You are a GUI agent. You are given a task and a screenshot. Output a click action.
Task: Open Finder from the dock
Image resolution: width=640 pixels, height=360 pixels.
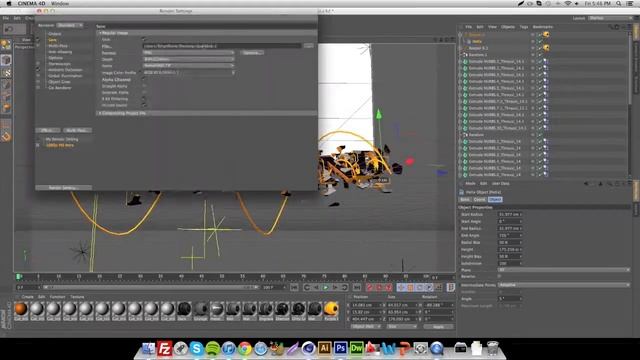tap(149, 349)
